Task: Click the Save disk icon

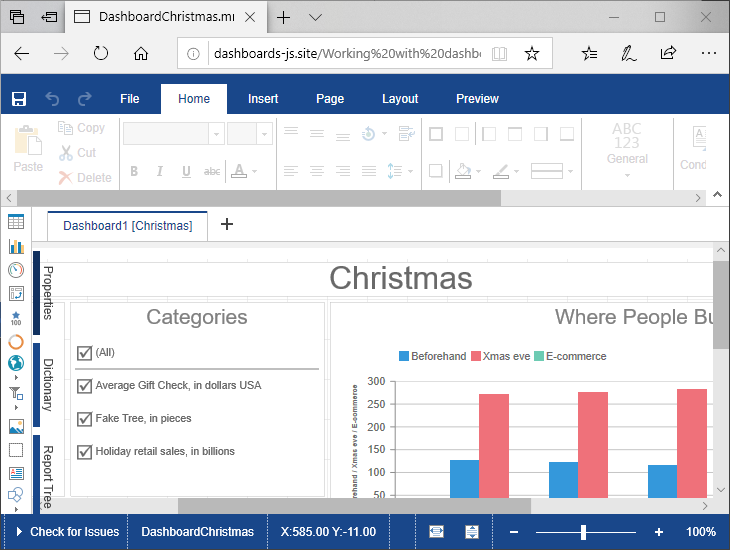Action: [x=19, y=99]
